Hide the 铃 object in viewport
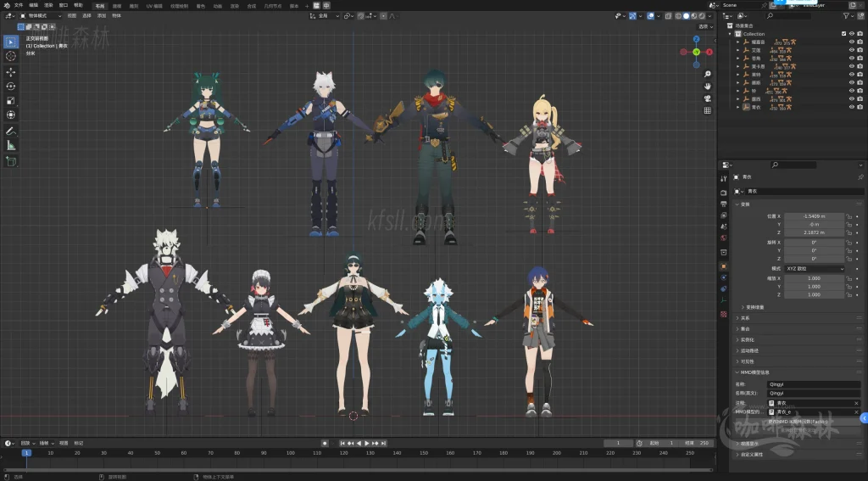 pyautogui.click(x=851, y=91)
